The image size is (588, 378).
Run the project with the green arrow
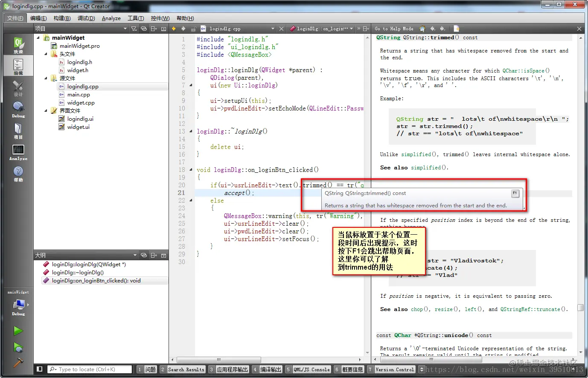click(18, 331)
